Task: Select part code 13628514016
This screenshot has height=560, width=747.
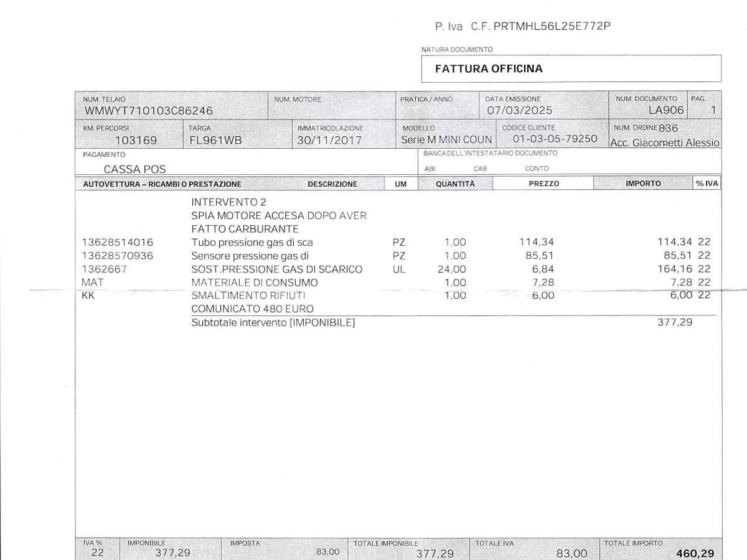Action: (x=117, y=243)
